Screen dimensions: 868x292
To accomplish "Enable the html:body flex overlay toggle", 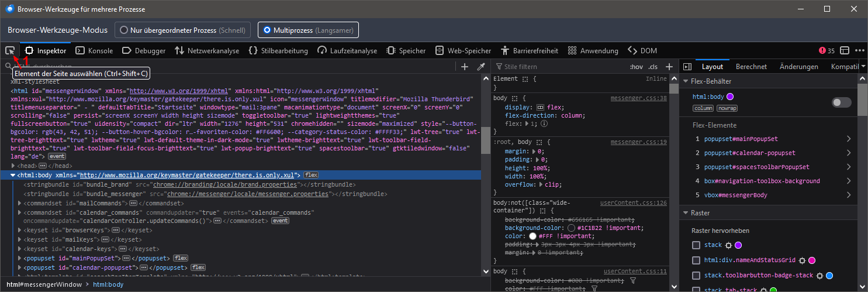I will point(841,102).
